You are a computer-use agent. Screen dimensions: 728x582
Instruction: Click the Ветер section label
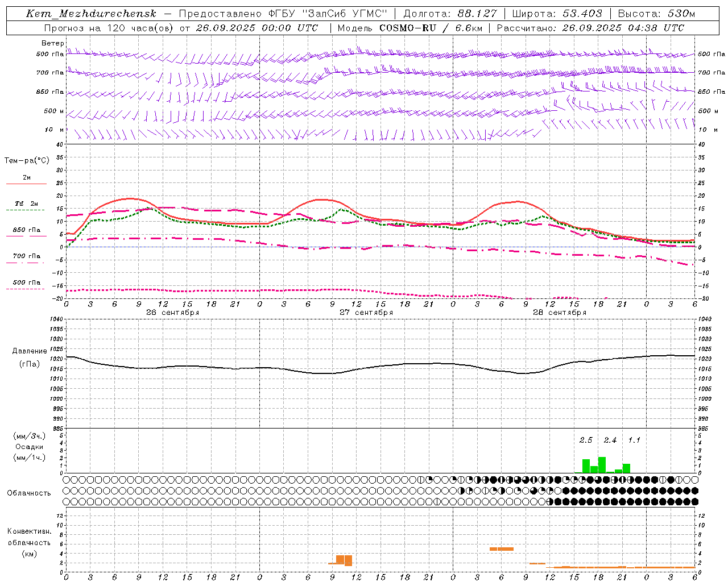pos(52,43)
